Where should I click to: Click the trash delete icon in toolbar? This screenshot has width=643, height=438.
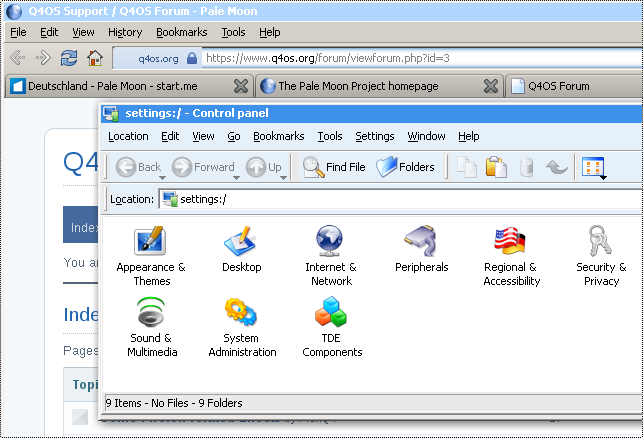(x=527, y=167)
